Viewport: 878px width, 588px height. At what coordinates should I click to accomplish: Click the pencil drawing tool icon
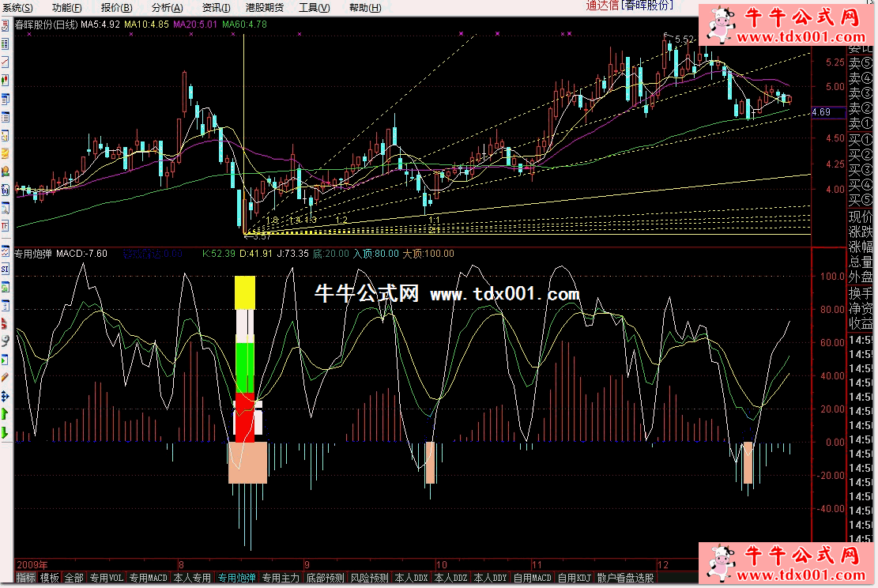pos(5,378)
